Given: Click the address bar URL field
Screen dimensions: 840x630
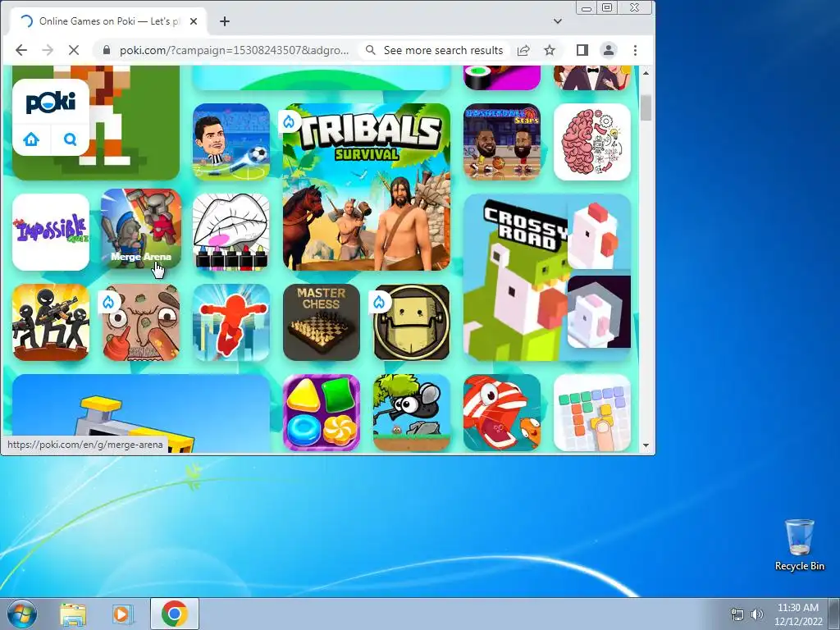Looking at the screenshot, I should point(234,50).
